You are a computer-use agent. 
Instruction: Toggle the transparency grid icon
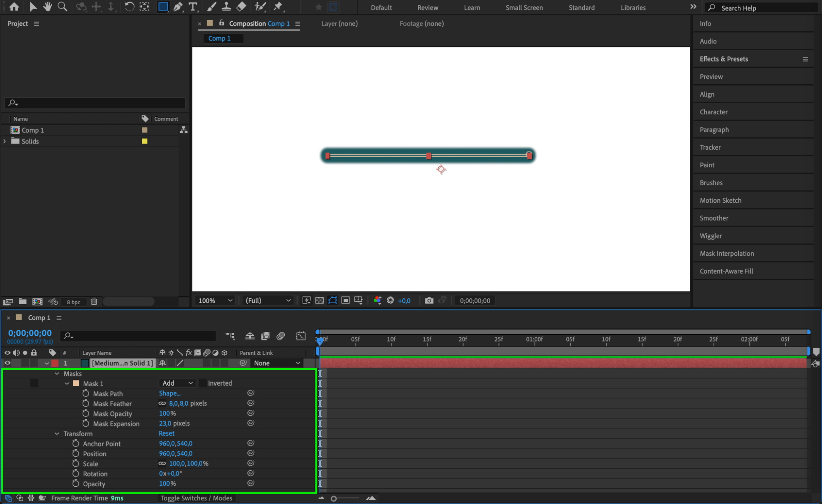320,301
